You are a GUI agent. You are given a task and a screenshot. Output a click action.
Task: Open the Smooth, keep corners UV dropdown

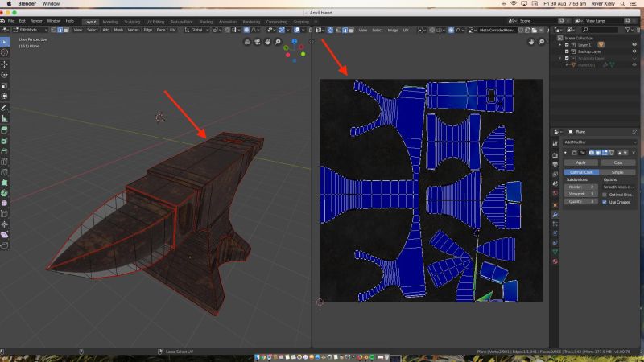pyautogui.click(x=619, y=187)
